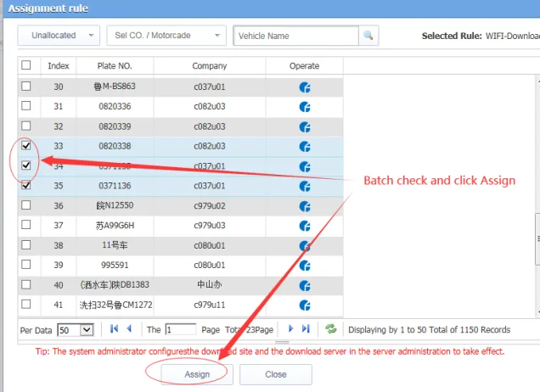Click plate cell 鲁M-BS863
Screen dimensions: 540x392
pyautogui.click(x=115, y=86)
